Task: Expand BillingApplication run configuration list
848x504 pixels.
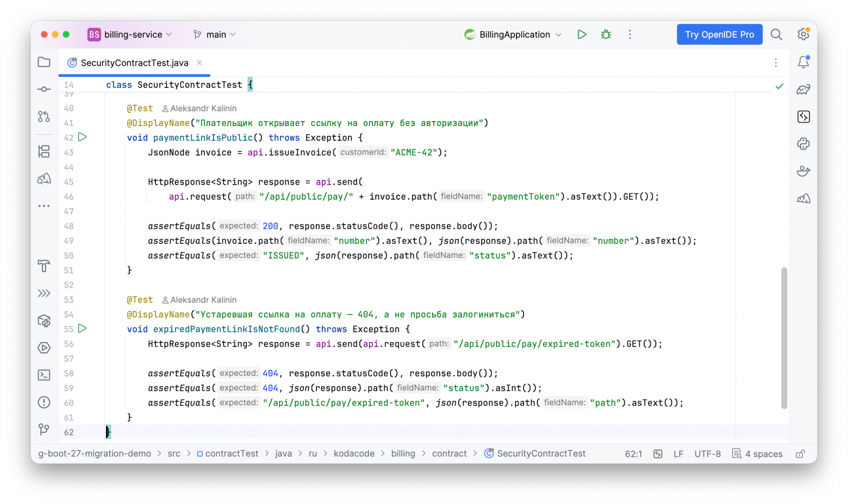Action: (x=513, y=34)
